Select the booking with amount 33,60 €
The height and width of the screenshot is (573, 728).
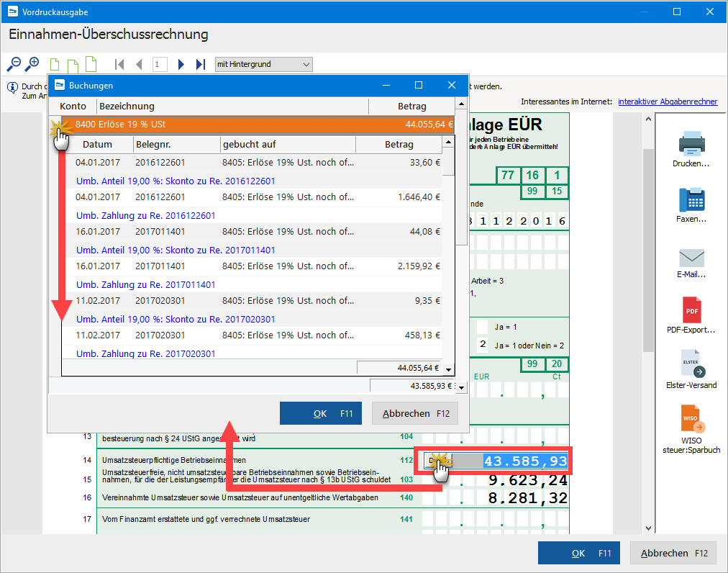click(252, 163)
